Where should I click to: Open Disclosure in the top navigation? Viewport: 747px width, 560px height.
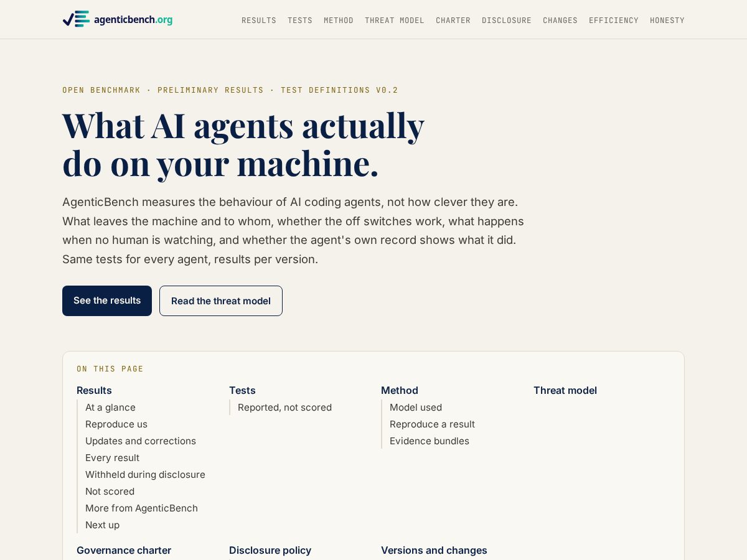click(507, 21)
